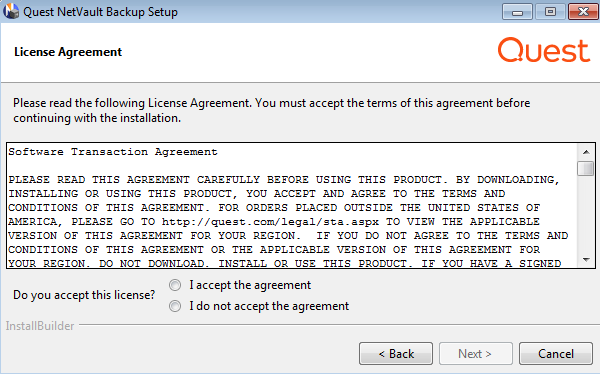Select "I accept the agreement" option
The height and width of the screenshot is (374, 600).
(x=175, y=285)
